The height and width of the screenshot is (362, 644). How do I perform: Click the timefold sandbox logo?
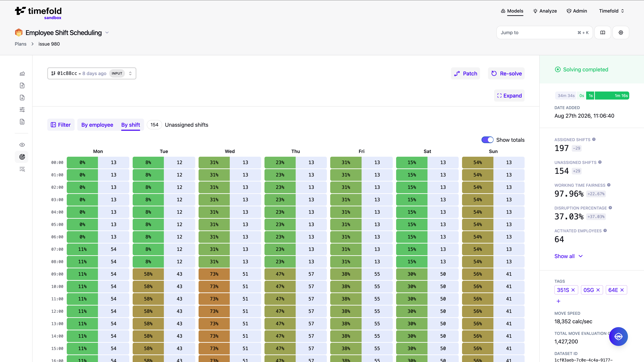click(x=38, y=13)
